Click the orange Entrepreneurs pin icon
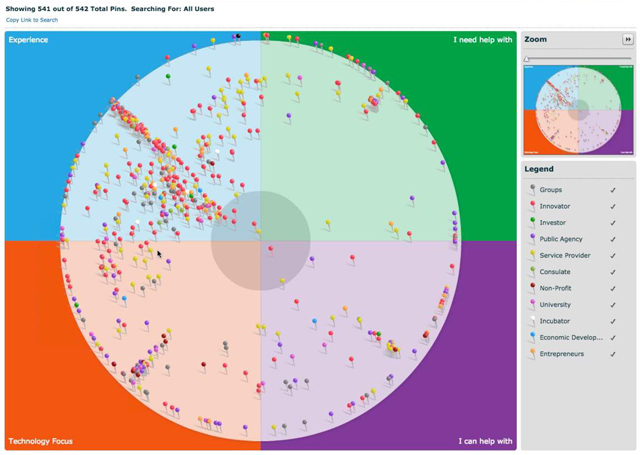The height and width of the screenshot is (455, 640). tap(533, 353)
